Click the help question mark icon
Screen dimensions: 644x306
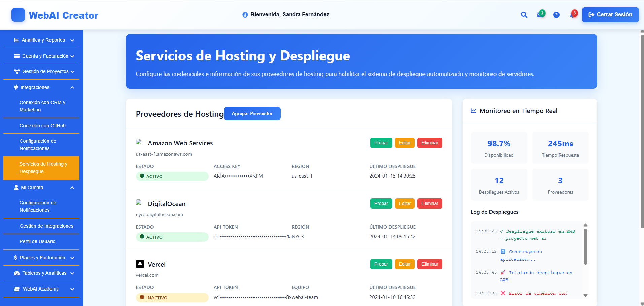(556, 15)
